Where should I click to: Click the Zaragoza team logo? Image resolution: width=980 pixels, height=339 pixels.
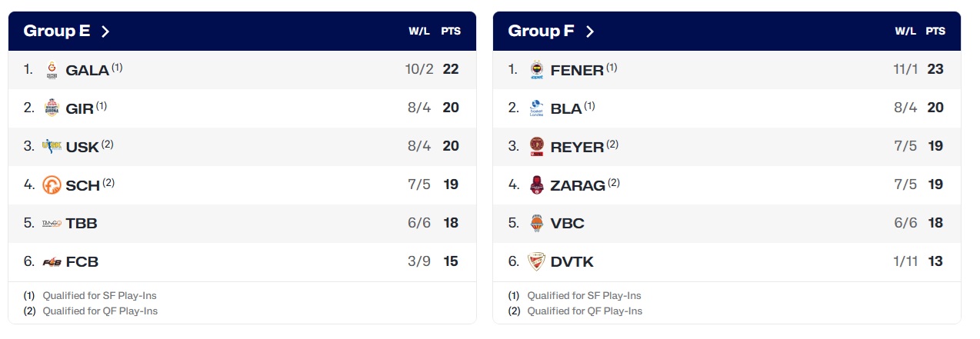[x=537, y=184]
